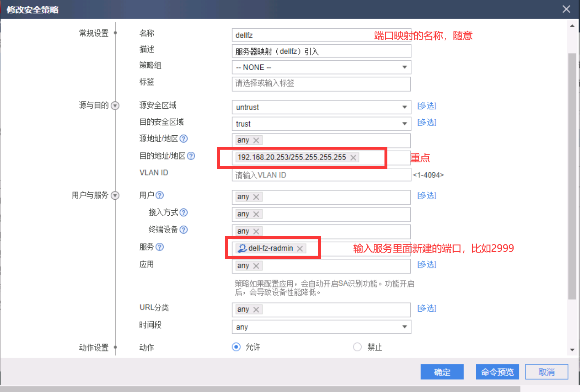This screenshot has height=392, width=580.
Task: Click help icon beside 目的地址/地区
Action: click(191, 156)
